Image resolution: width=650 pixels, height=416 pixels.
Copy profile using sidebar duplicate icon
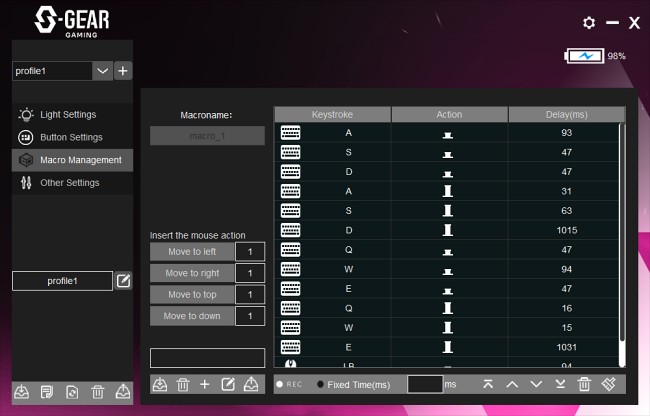[72, 392]
